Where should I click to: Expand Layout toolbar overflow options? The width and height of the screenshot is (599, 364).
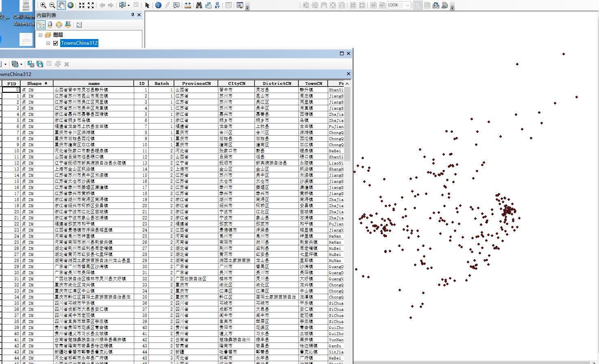[x=452, y=7]
